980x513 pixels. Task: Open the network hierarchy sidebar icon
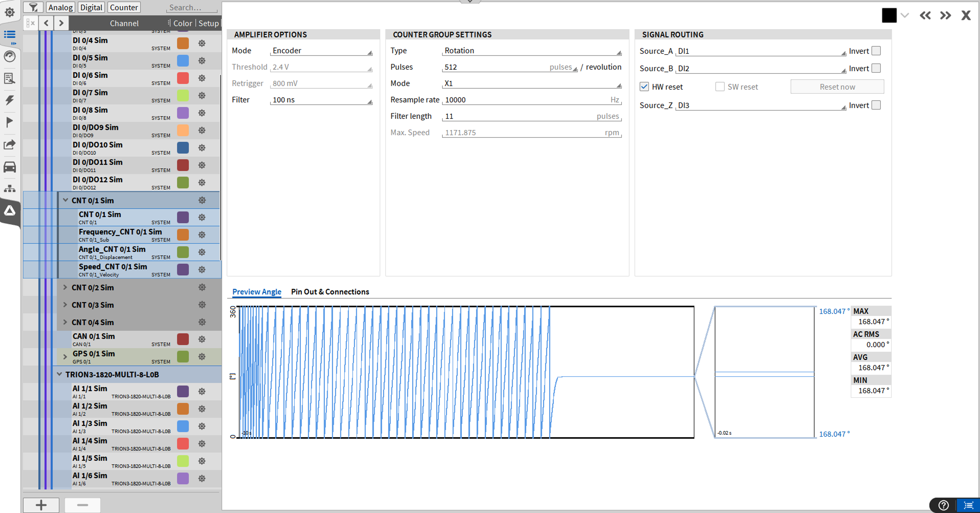tap(10, 188)
